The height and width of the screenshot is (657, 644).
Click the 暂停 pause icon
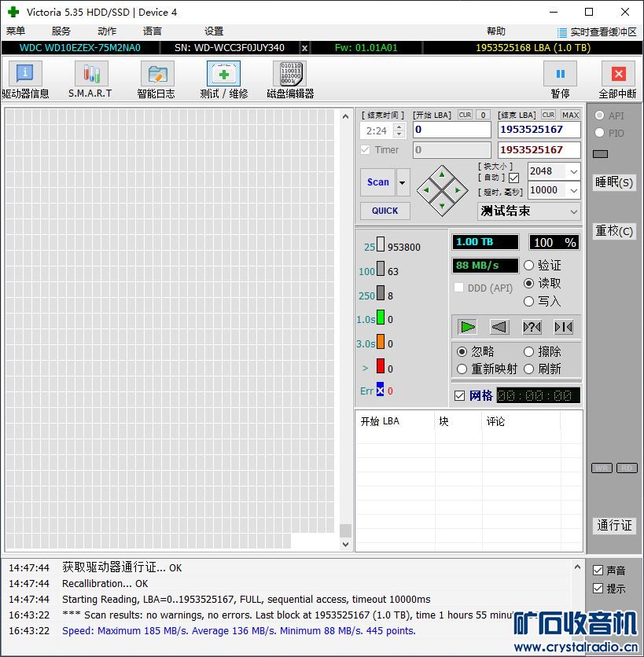(560, 75)
